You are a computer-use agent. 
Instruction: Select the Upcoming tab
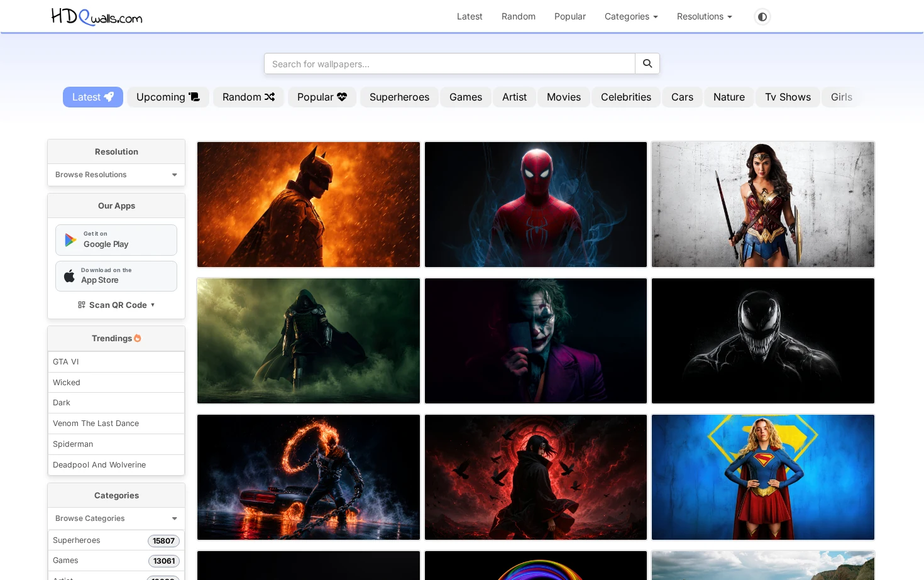tap(168, 97)
